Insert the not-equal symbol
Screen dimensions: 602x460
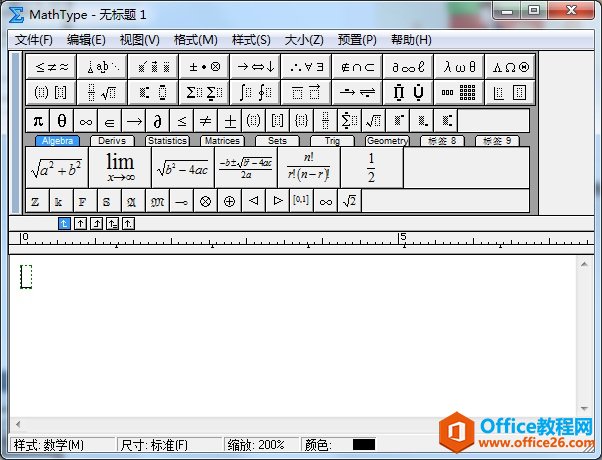[205, 121]
